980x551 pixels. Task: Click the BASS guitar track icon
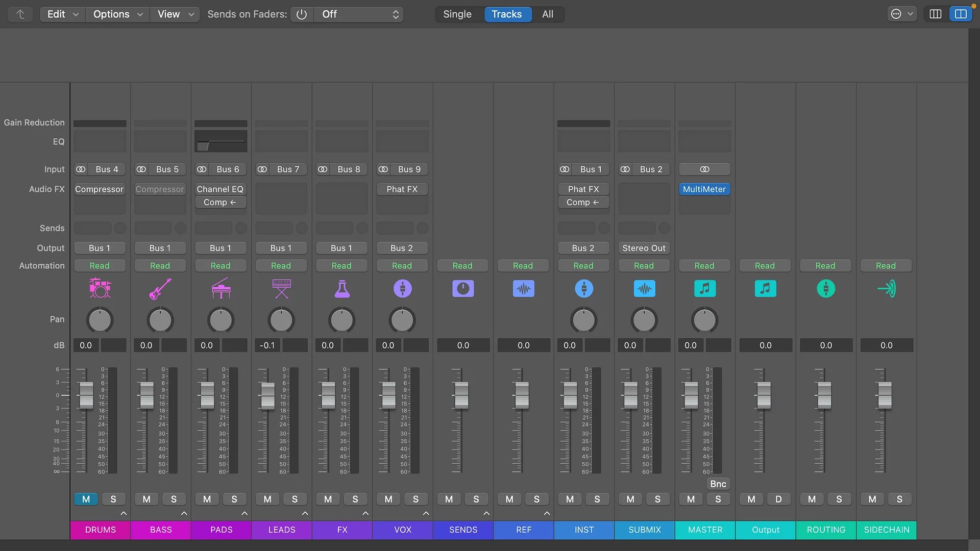[160, 289]
